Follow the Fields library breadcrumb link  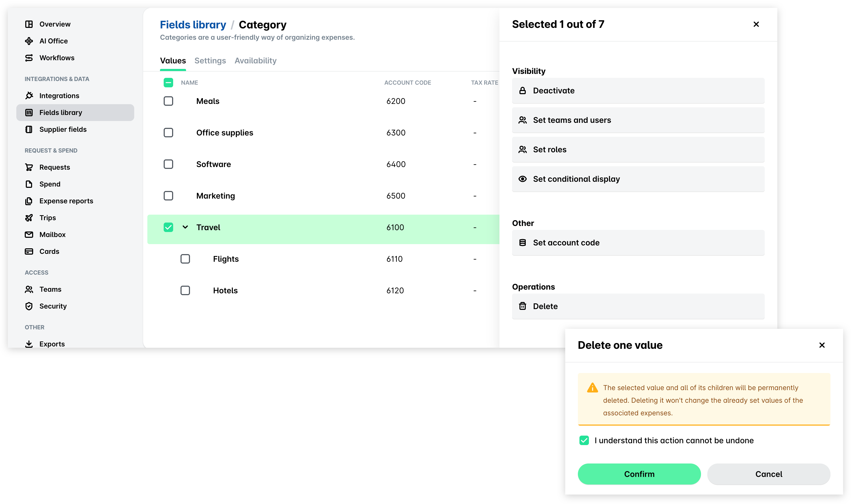(193, 25)
